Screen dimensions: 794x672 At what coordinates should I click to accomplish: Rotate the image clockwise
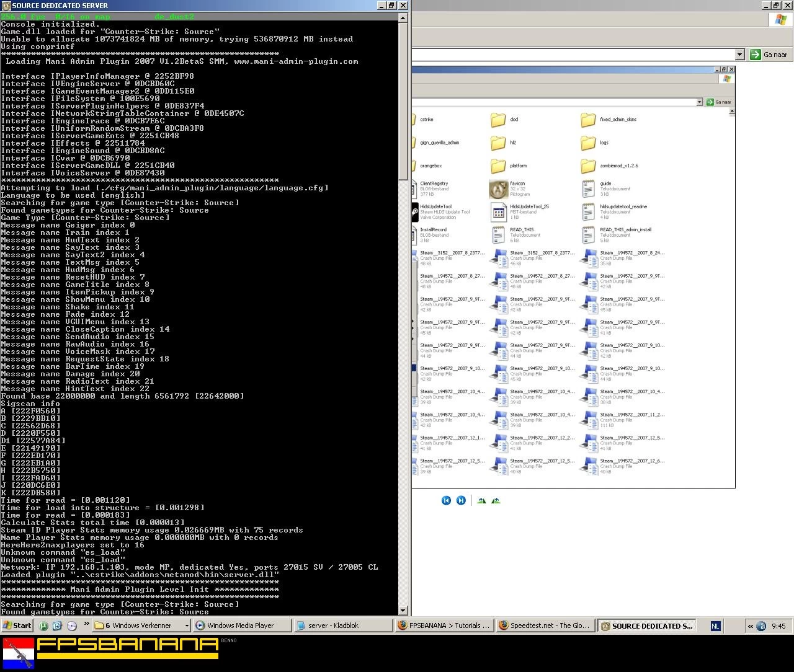pyautogui.click(x=481, y=500)
